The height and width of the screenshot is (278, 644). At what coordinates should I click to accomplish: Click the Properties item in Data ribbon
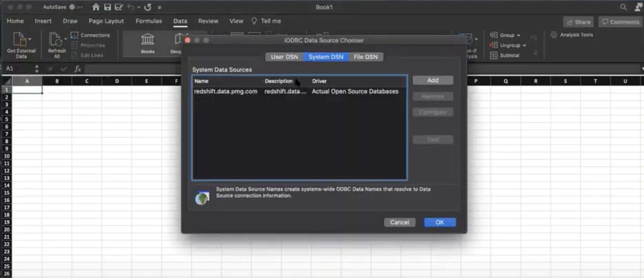pyautogui.click(x=88, y=45)
